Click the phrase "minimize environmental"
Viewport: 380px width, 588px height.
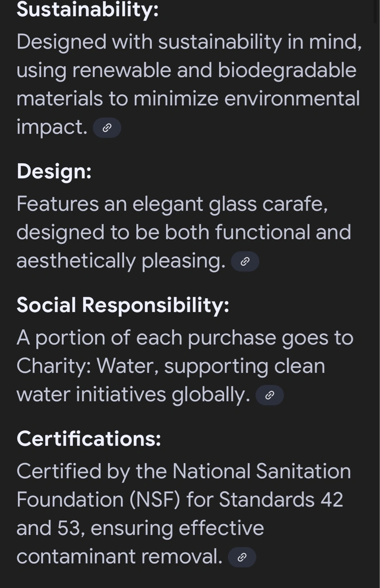(x=247, y=98)
